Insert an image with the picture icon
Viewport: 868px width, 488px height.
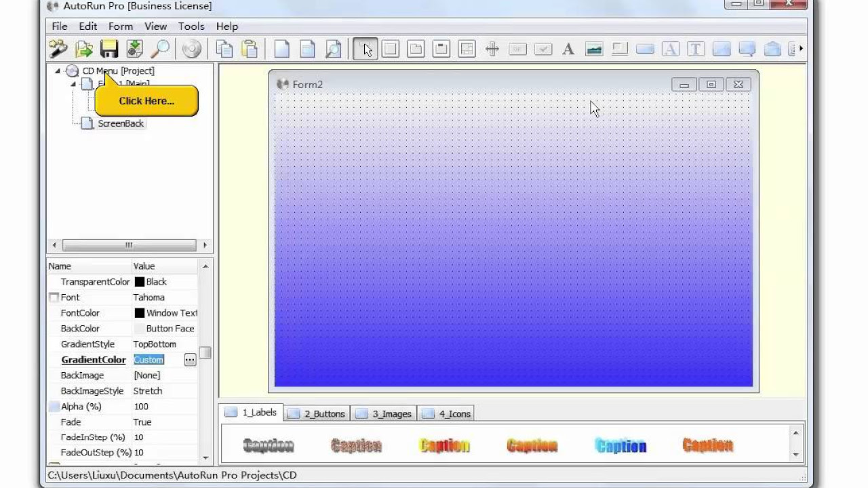tap(594, 49)
